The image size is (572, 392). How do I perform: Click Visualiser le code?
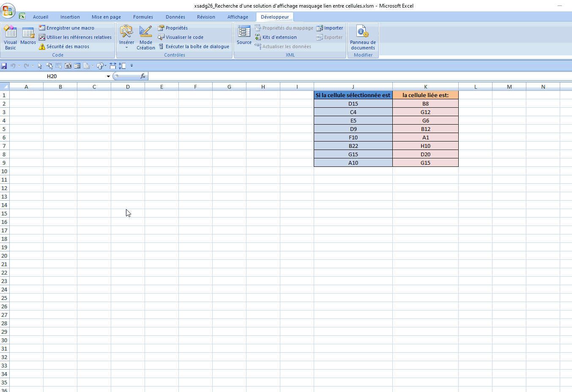tap(181, 37)
